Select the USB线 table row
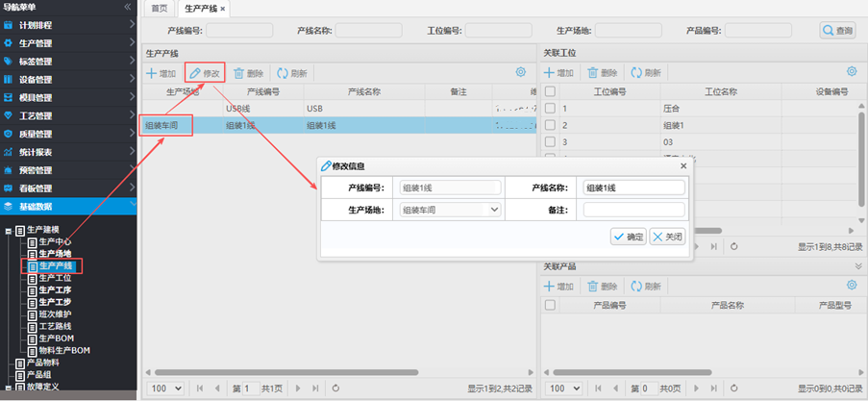The width and height of the screenshot is (868, 401). [x=338, y=109]
